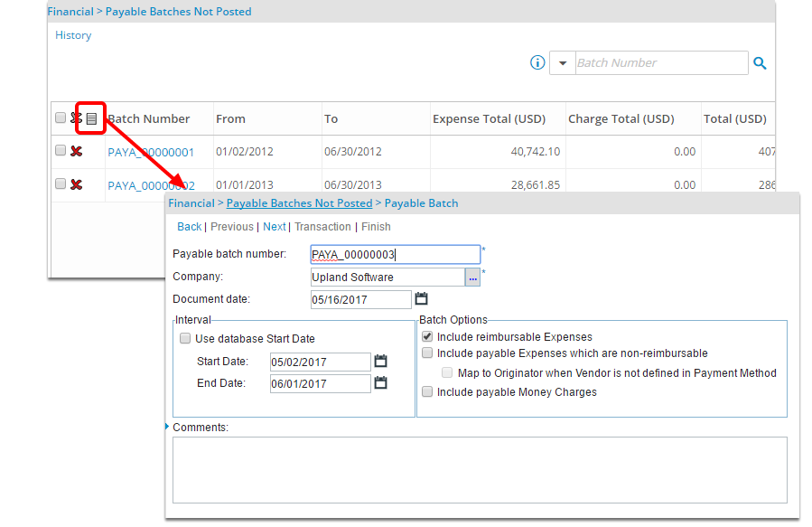Open the Document date calendar picker
This screenshot has width=812, height=527.
(x=421, y=298)
